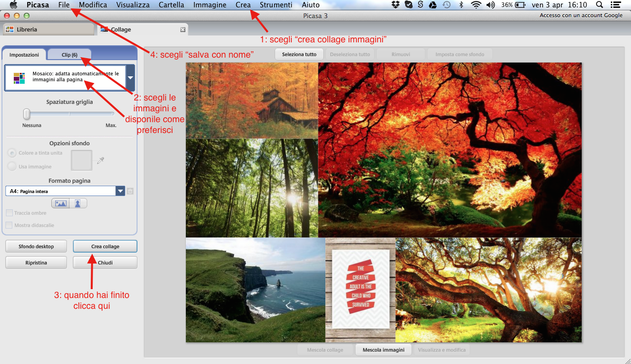The width and height of the screenshot is (631, 364).
Task: Click the Spotlight search icon
Action: pos(599,5)
